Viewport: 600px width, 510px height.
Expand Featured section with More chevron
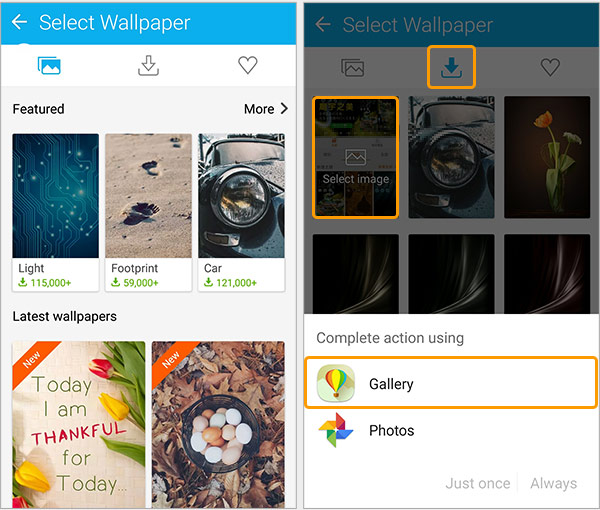(x=266, y=108)
